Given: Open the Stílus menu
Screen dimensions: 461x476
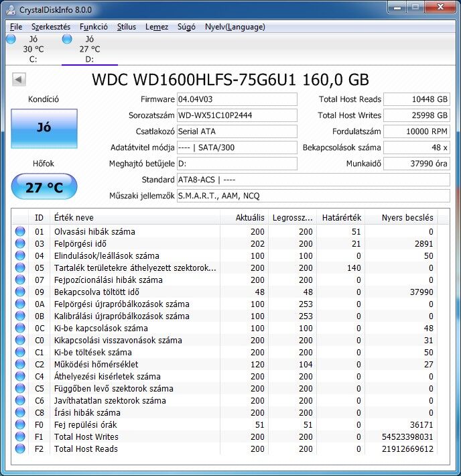Looking at the screenshot, I should pyautogui.click(x=126, y=27).
